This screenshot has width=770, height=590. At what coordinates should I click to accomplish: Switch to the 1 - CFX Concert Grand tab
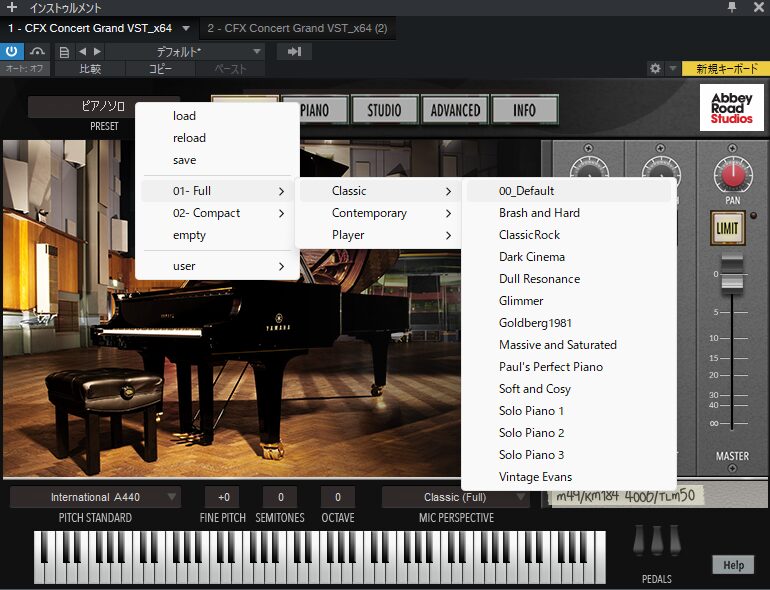(x=90, y=28)
